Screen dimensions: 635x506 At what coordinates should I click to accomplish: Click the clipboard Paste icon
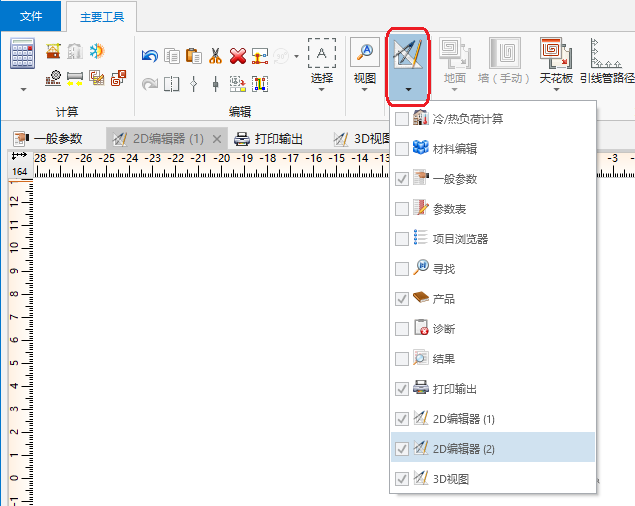tap(194, 56)
